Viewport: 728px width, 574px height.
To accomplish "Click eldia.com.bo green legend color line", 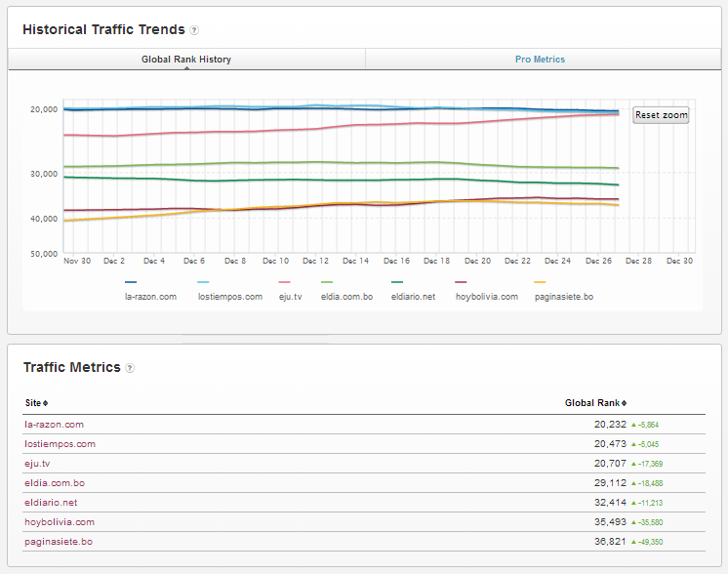I will point(327,282).
